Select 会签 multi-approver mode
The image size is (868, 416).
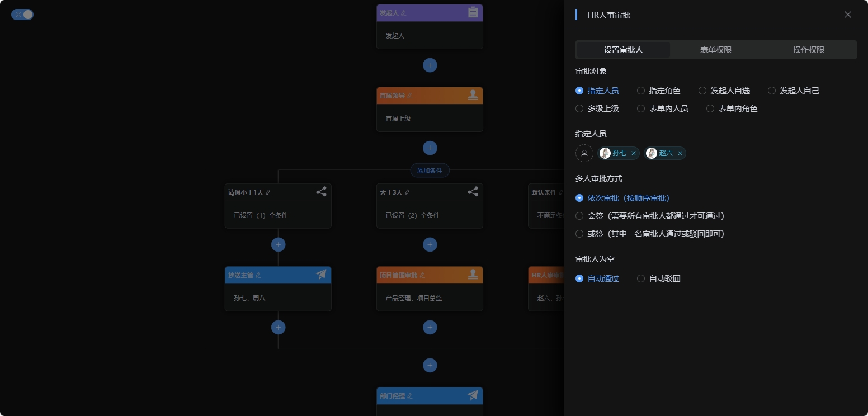click(x=579, y=216)
